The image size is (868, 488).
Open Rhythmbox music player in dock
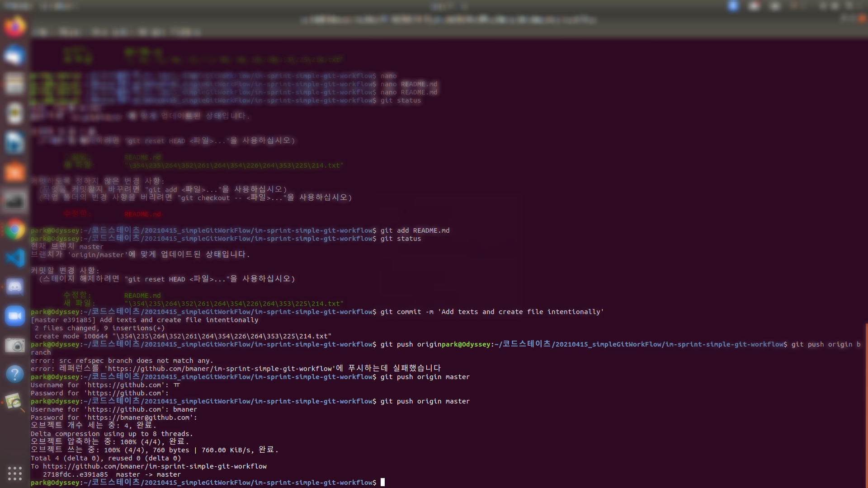click(15, 113)
